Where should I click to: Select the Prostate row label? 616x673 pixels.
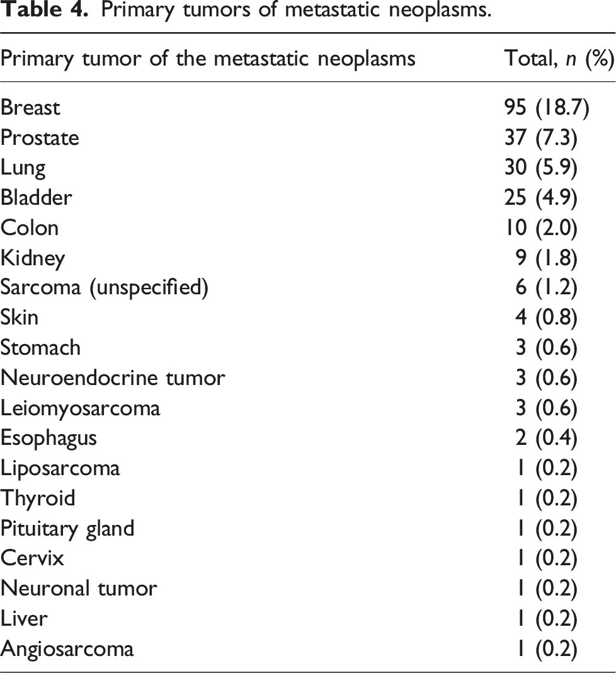(40, 138)
